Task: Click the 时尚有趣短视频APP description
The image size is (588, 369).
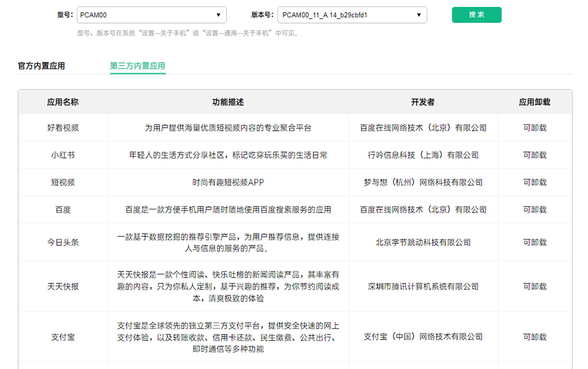Action: pos(228,182)
